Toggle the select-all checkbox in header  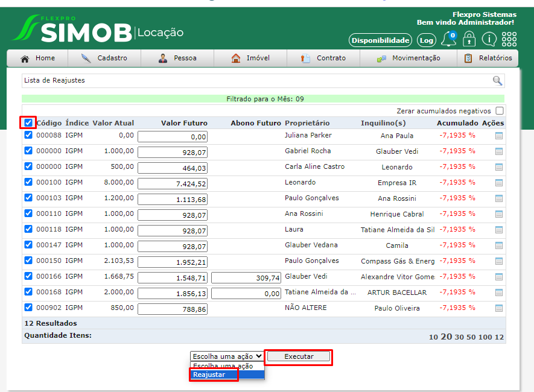click(x=28, y=122)
